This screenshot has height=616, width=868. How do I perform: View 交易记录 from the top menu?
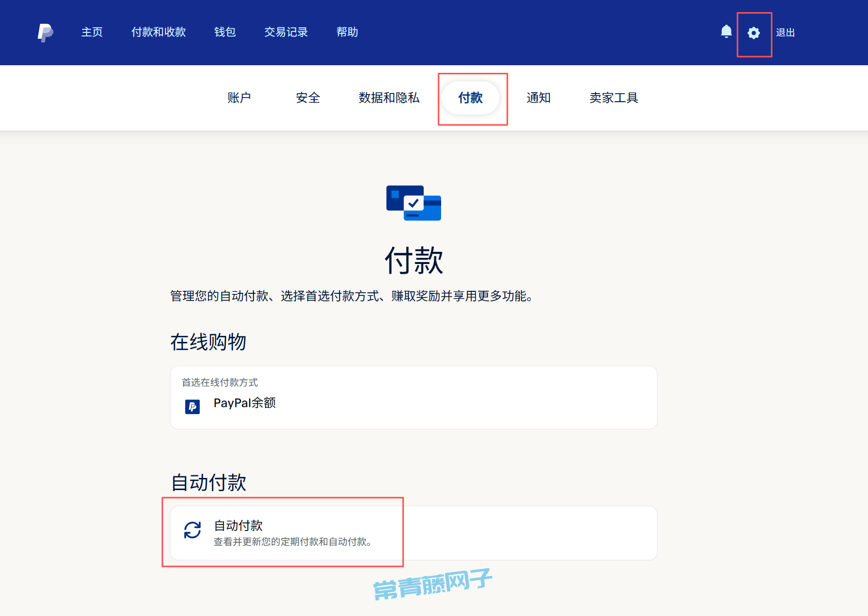coord(286,32)
